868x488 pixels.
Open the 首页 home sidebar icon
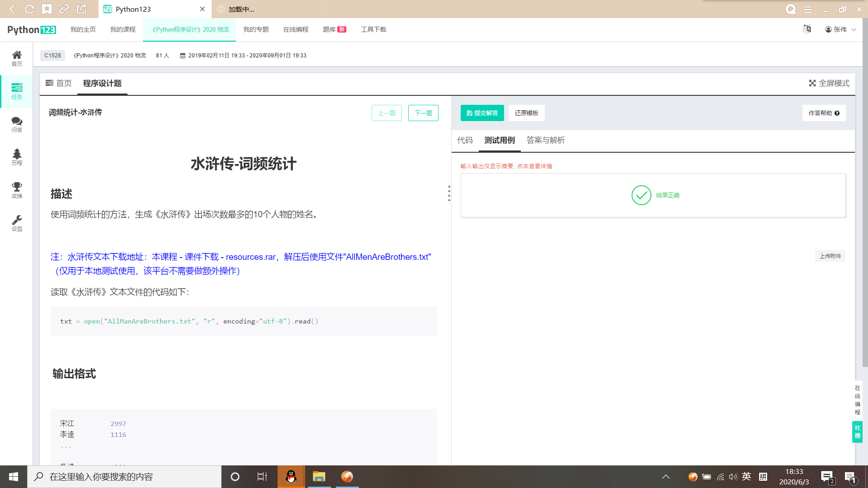pyautogui.click(x=17, y=58)
